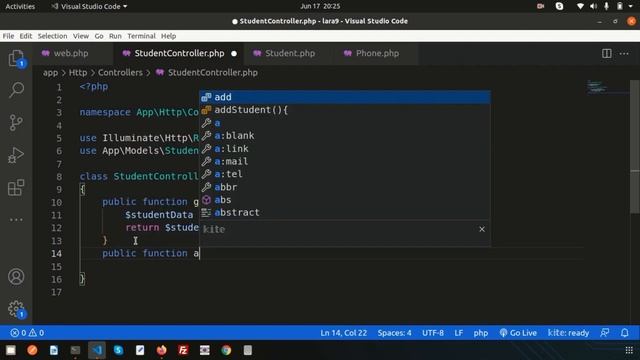Go to line via Ln 14, Col 22
Viewport: 640px width, 360px height.
(x=343, y=333)
